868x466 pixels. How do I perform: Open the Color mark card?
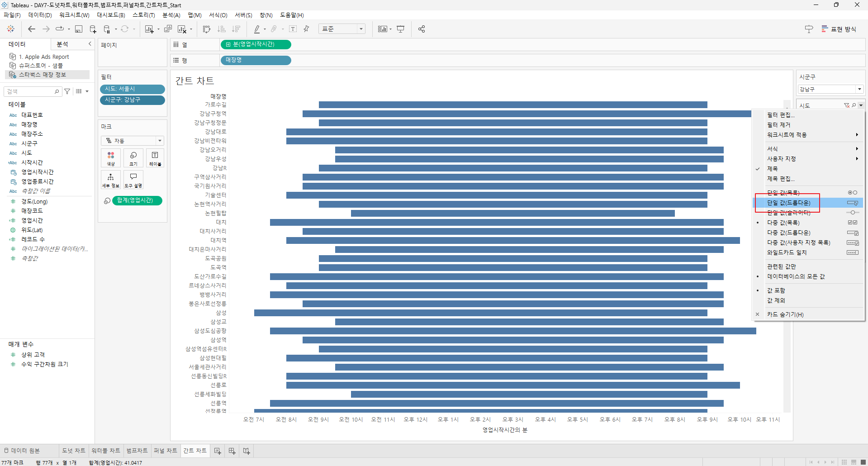pyautogui.click(x=111, y=158)
